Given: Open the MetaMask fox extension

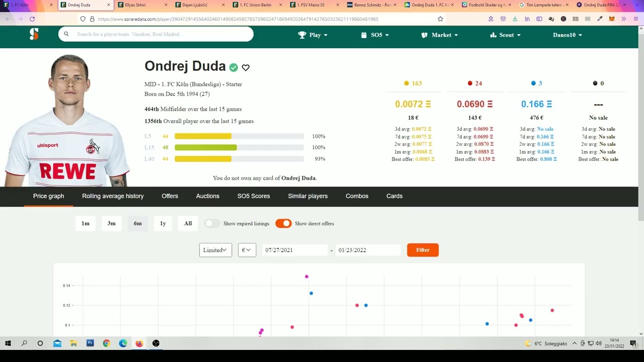Looking at the screenshot, I should coord(612,19).
